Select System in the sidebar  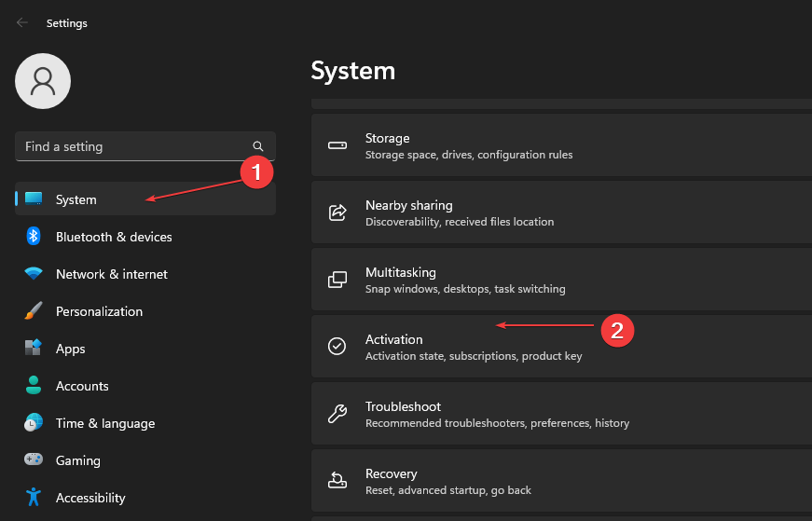coord(76,199)
